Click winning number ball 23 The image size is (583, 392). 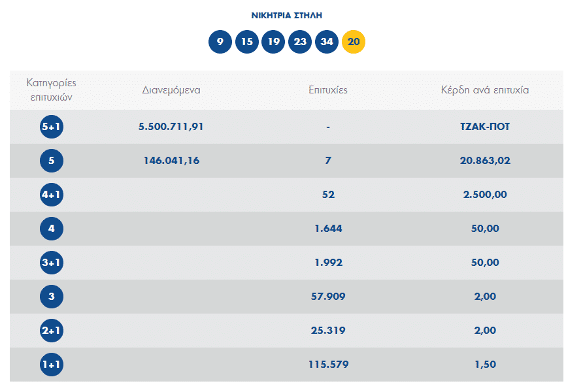300,42
